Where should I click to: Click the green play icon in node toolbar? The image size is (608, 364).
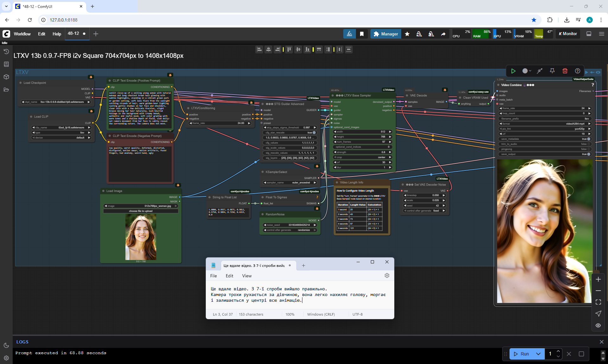tap(513, 71)
